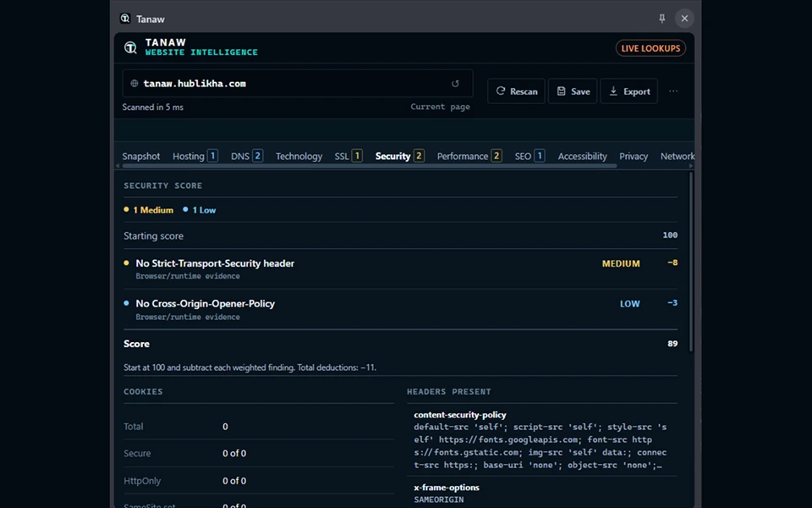Click the x-frame-options header entry
The image size is (812, 508).
pos(541,493)
